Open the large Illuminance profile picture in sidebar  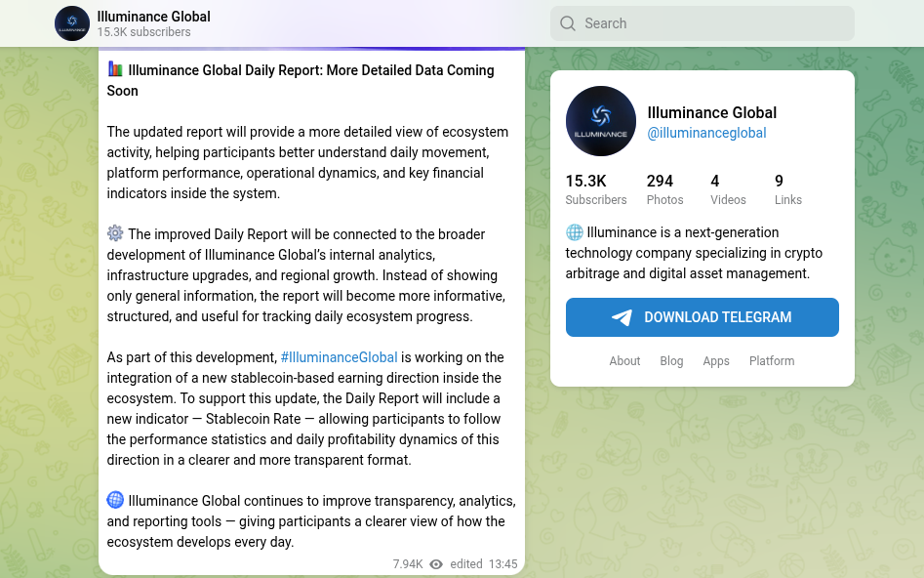tap(600, 121)
